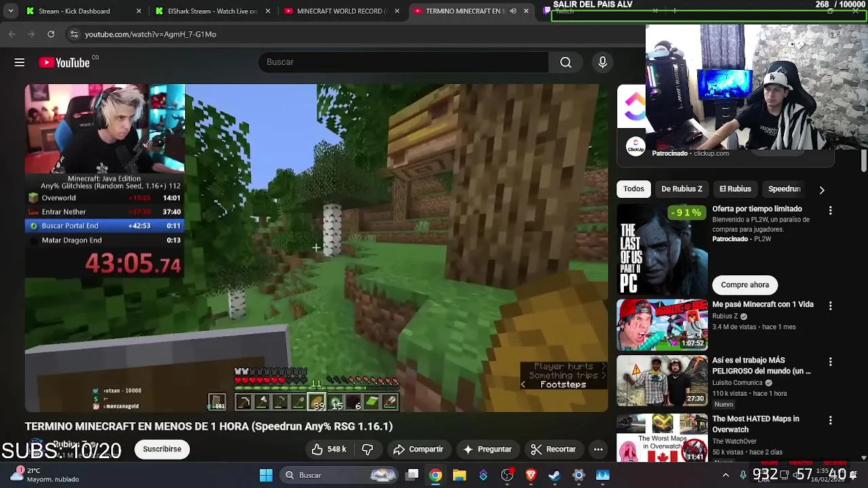The width and height of the screenshot is (868, 488).
Task: Select the Speedrun filter chip
Action: [x=784, y=189]
